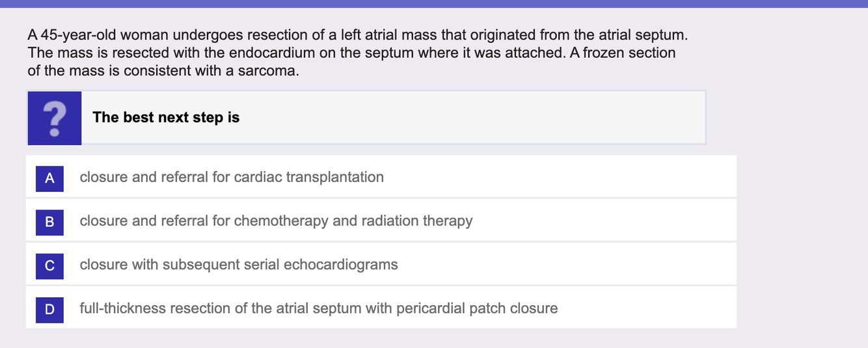Choose 'closure with subsequent serial echocardiograms' text
Viewport: 868px width, 348px height.
click(239, 264)
